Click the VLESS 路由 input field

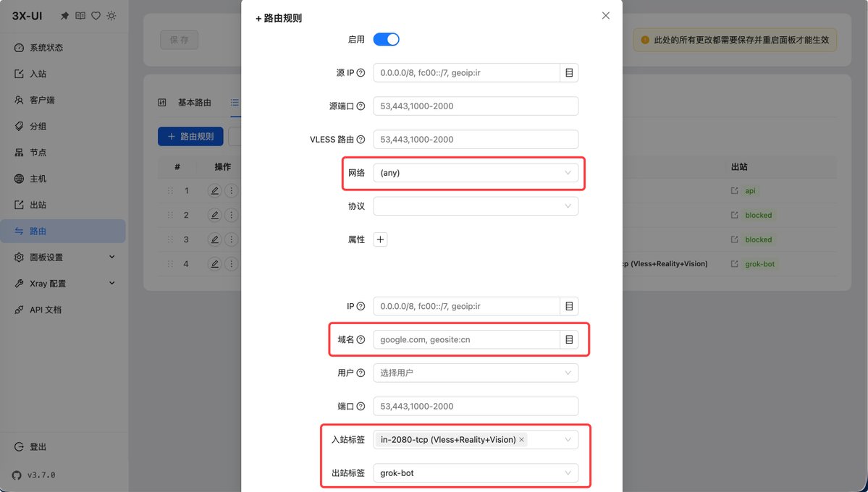click(x=476, y=140)
